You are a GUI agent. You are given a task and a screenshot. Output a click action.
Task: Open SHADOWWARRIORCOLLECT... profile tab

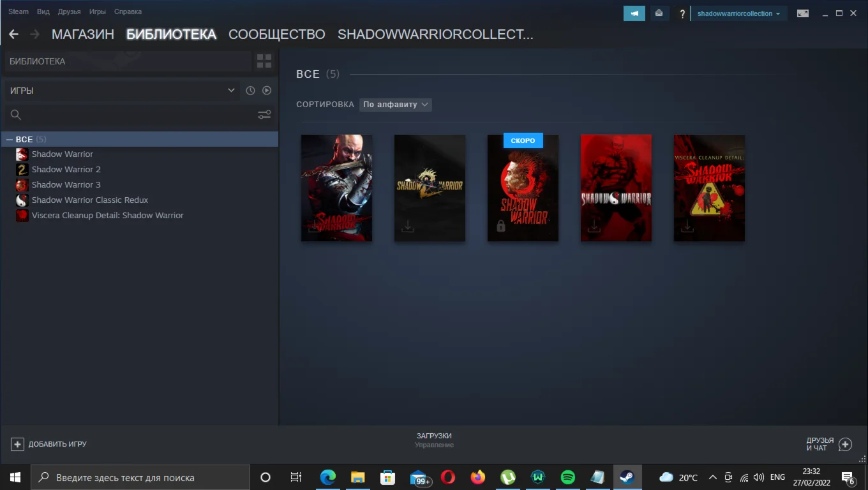pos(435,34)
